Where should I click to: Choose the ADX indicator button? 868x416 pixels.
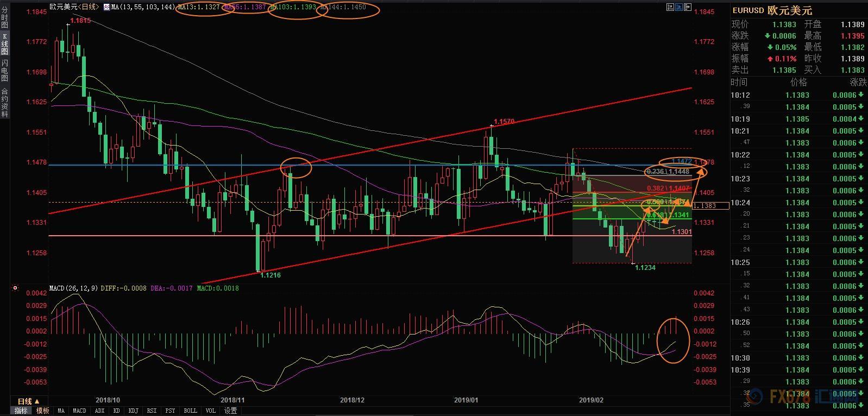[99, 411]
